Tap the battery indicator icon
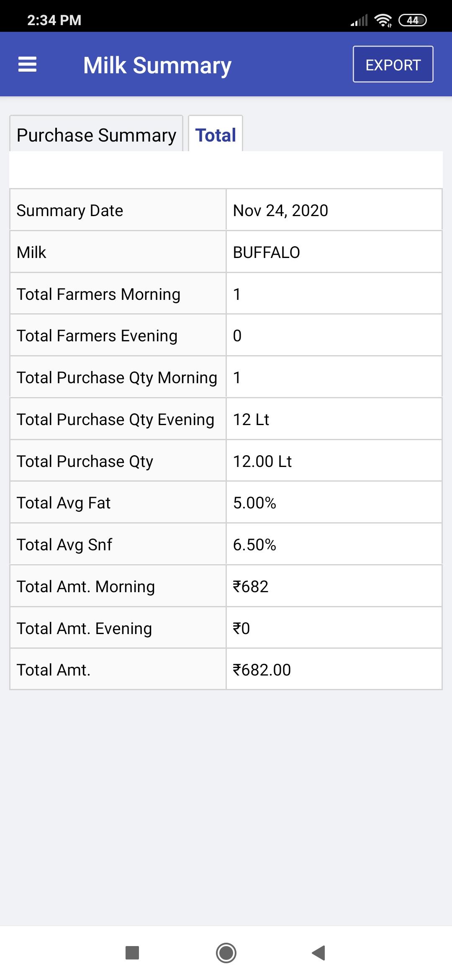Viewport: 452px width, 980px height. [413, 20]
